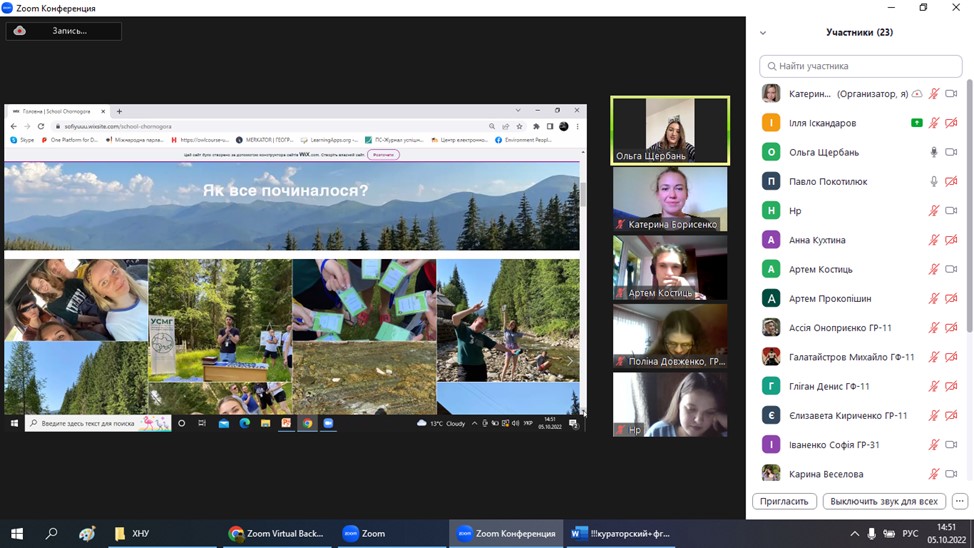Open the three-dots more options menu
The height and width of the screenshot is (548, 974).
point(959,501)
